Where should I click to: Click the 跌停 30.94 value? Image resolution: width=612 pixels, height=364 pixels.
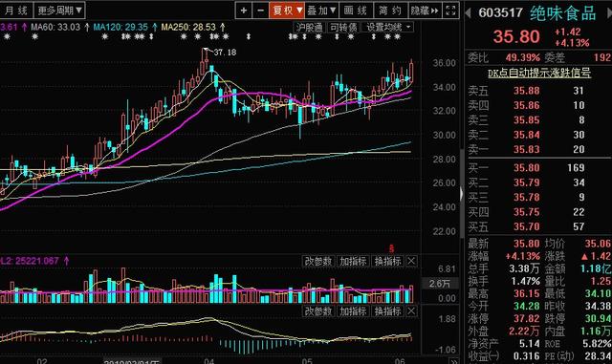pyautogui.click(x=598, y=319)
